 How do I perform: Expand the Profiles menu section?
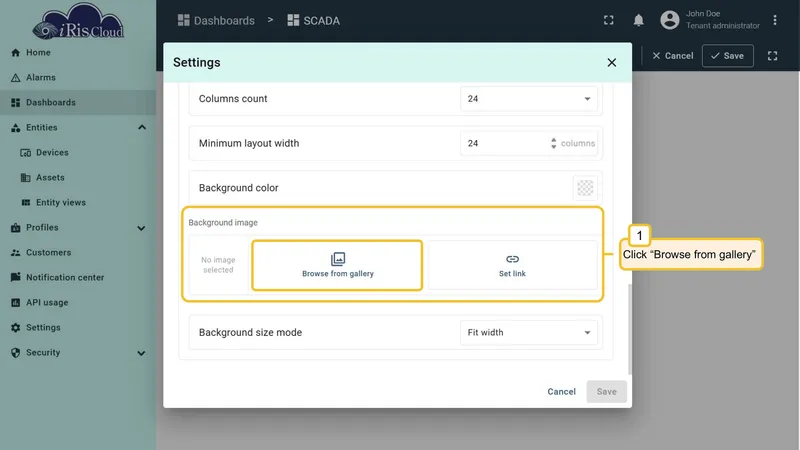141,228
